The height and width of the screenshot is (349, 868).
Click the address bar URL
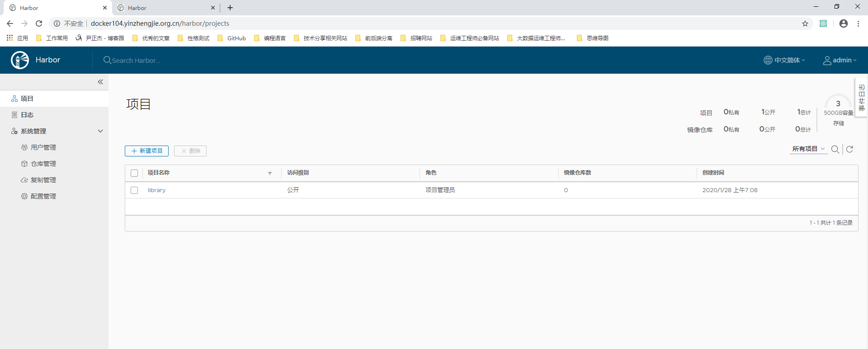pos(160,24)
